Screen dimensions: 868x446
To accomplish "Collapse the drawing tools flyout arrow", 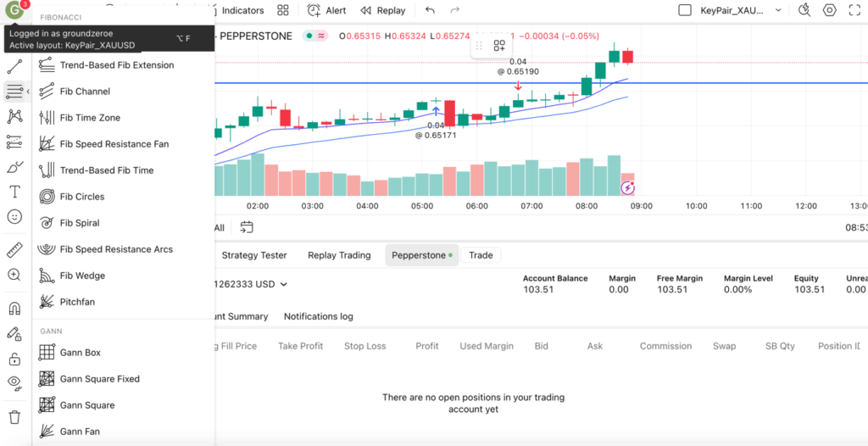I will tap(28, 91).
